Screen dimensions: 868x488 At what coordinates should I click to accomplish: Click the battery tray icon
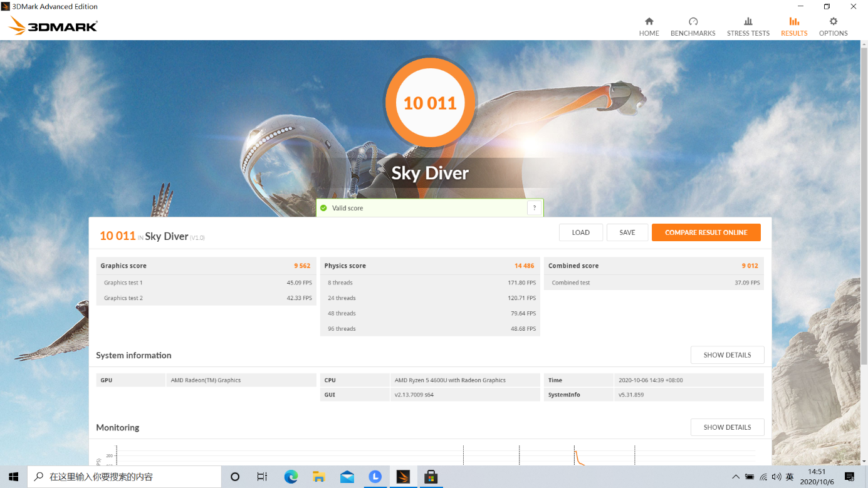750,477
